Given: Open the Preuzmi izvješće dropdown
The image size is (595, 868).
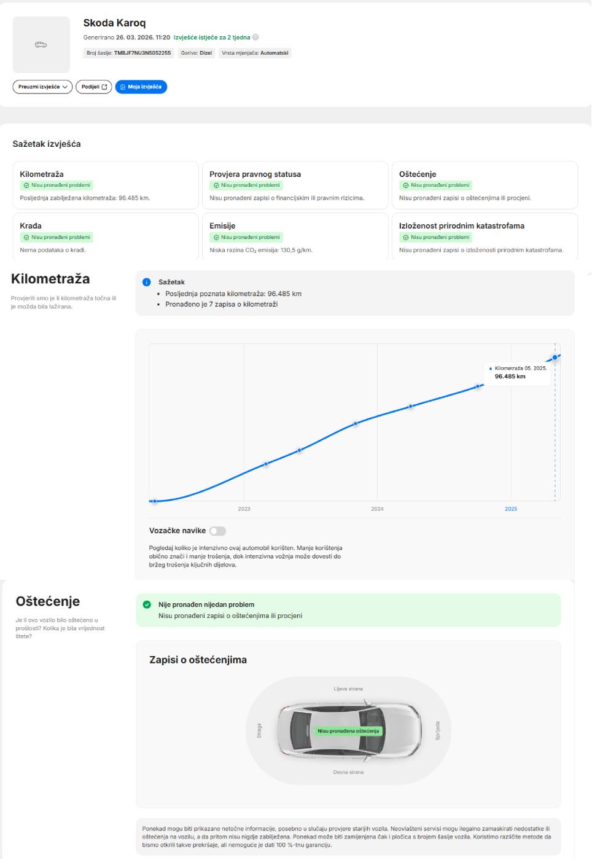Looking at the screenshot, I should (x=42, y=87).
